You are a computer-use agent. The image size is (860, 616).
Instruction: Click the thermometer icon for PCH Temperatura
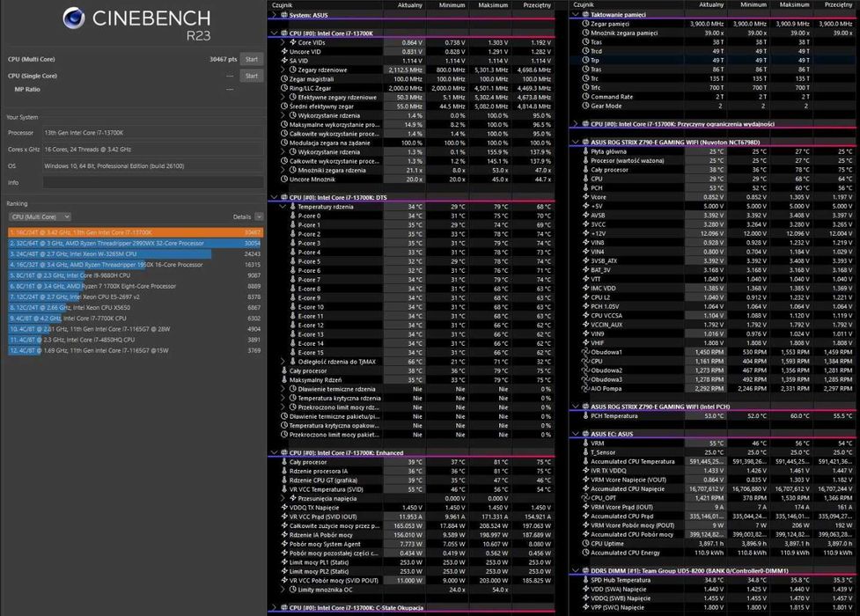(x=585, y=415)
